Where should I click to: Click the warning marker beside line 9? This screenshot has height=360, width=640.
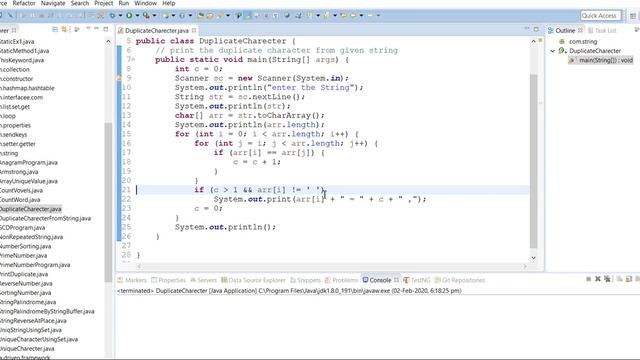pyautogui.click(x=119, y=78)
